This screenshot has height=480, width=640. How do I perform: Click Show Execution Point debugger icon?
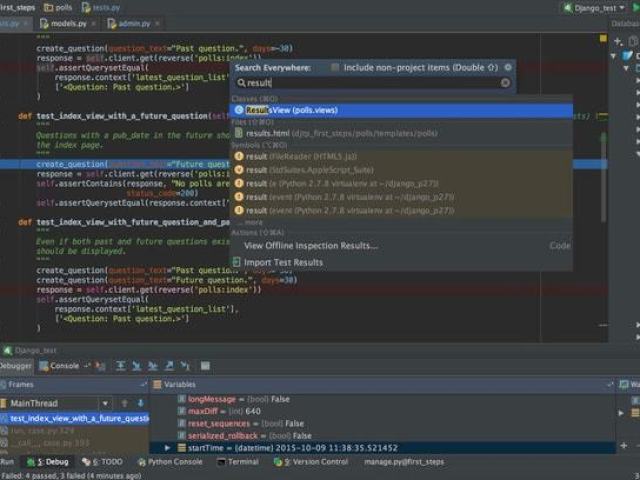coord(100,366)
